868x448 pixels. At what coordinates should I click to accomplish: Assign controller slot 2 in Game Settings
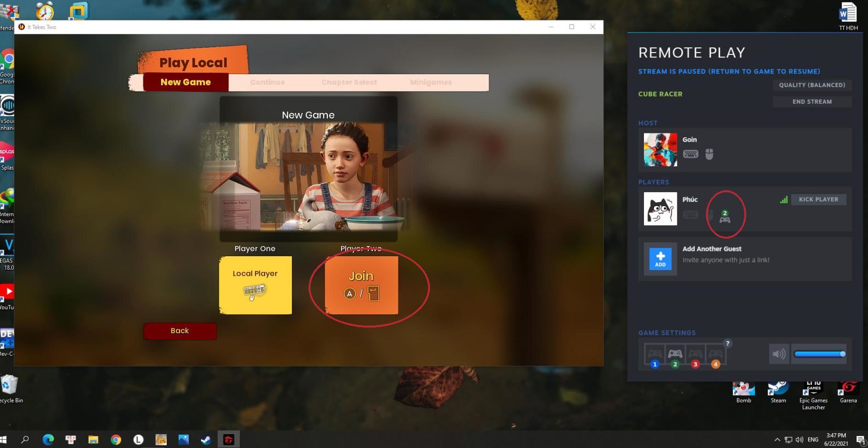point(675,354)
